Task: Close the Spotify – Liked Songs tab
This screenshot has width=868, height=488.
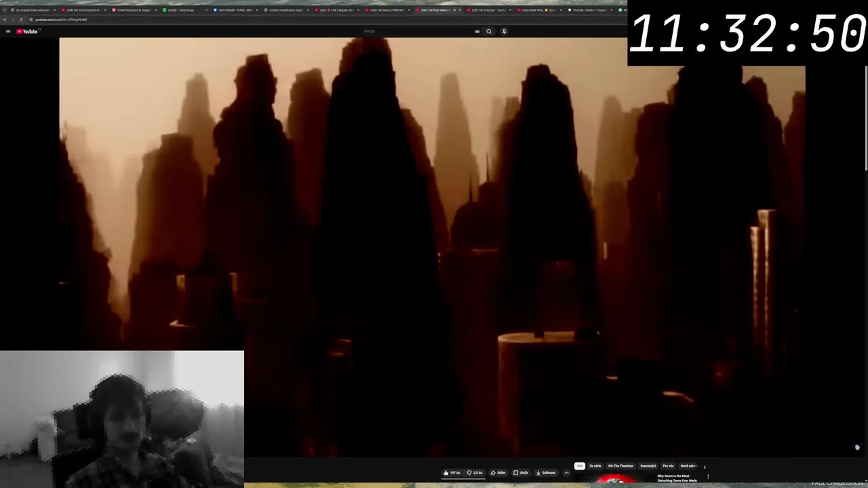Action: [x=207, y=10]
